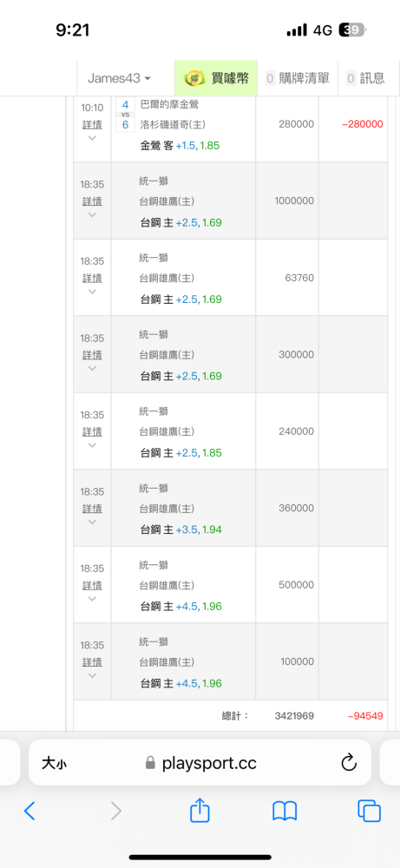Reload page with refresh icon

(x=349, y=763)
